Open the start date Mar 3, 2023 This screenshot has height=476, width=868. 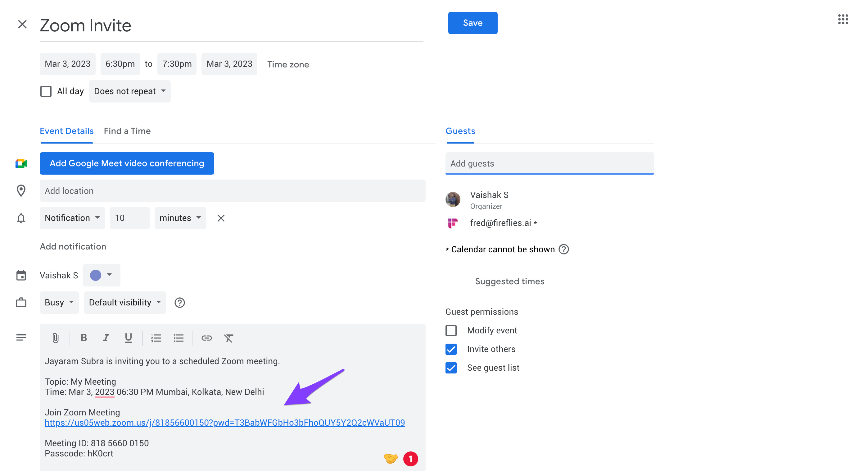tap(67, 64)
